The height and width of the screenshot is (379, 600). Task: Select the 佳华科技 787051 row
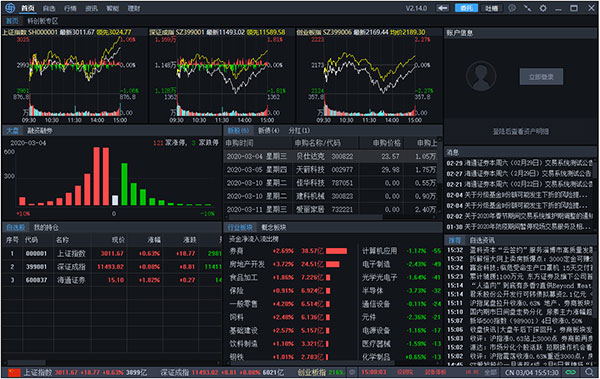point(331,183)
